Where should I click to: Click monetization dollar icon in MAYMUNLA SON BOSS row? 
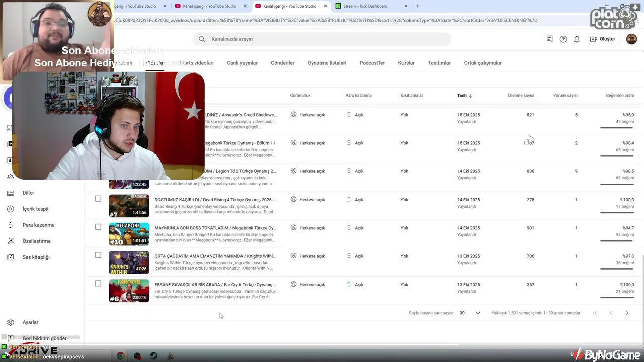pyautogui.click(x=349, y=228)
